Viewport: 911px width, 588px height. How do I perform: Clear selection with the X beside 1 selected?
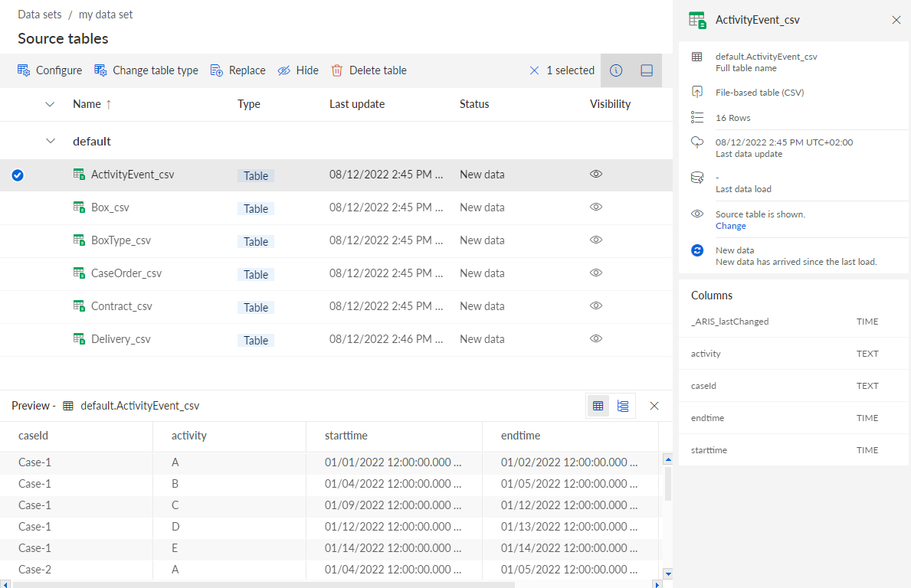tap(534, 70)
